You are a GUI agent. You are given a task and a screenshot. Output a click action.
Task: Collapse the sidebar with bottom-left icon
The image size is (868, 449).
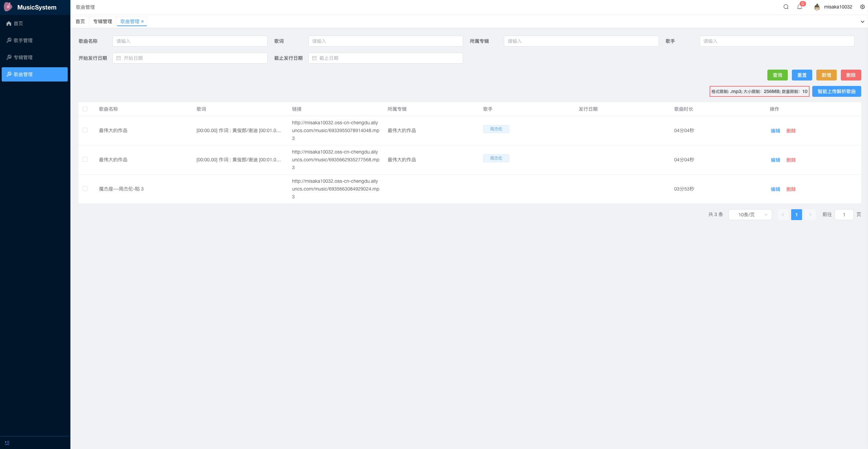[7, 442]
